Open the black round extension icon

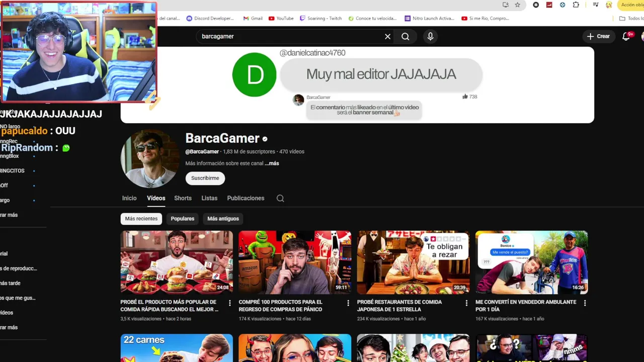coord(536,5)
